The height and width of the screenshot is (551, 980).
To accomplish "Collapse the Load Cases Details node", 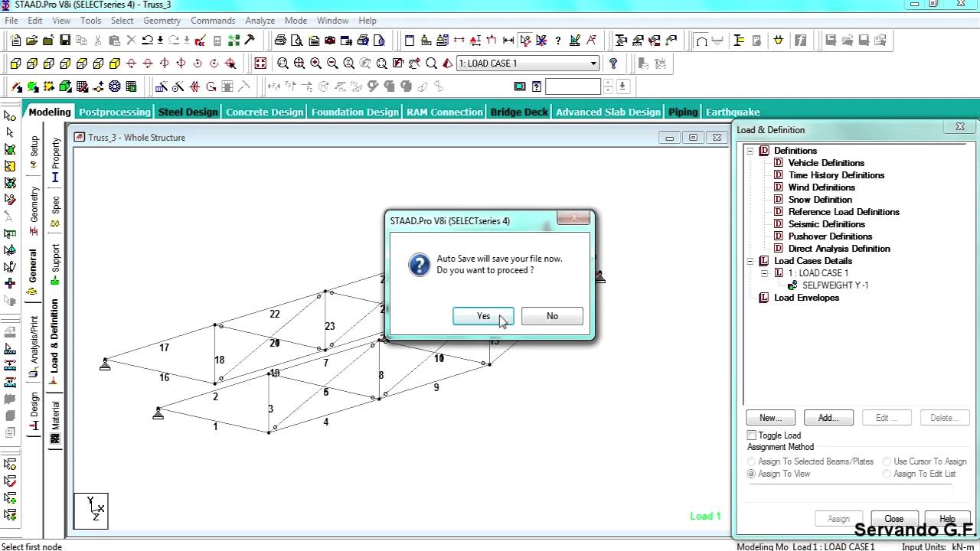I will (x=750, y=261).
